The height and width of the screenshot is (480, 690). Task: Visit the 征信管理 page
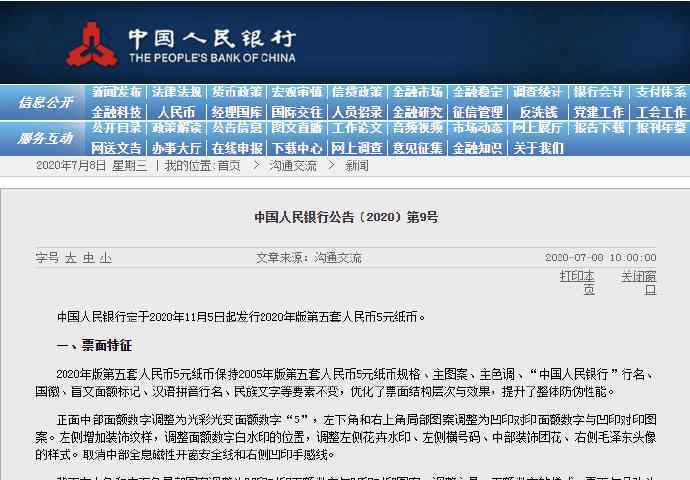478,112
